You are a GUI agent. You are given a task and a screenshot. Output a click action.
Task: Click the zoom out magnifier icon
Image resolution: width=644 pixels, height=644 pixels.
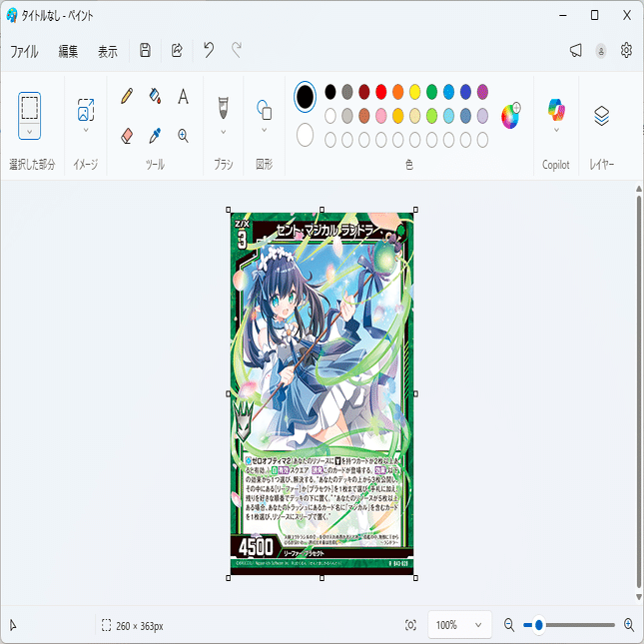click(509, 625)
